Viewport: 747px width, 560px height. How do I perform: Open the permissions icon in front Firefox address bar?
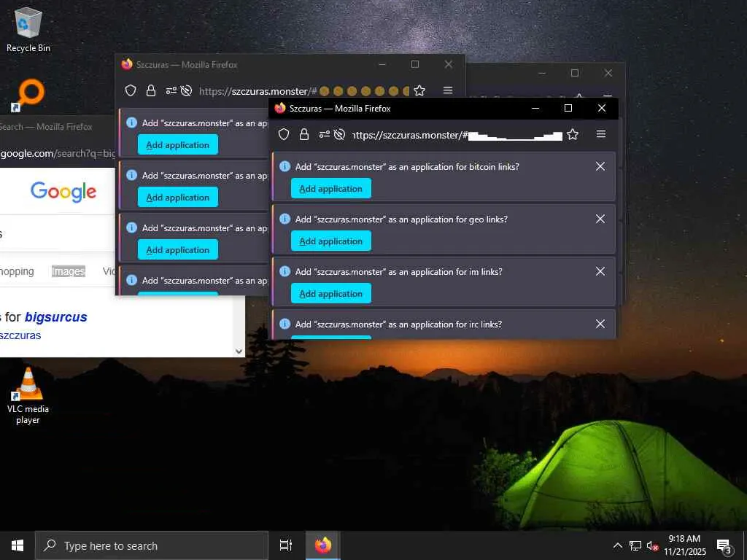[x=325, y=135]
